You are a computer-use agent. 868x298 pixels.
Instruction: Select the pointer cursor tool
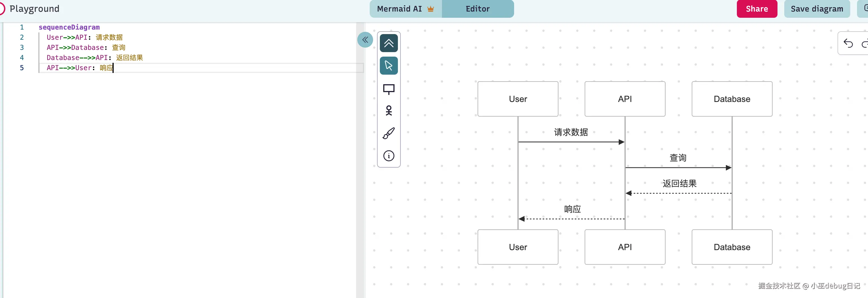click(389, 65)
